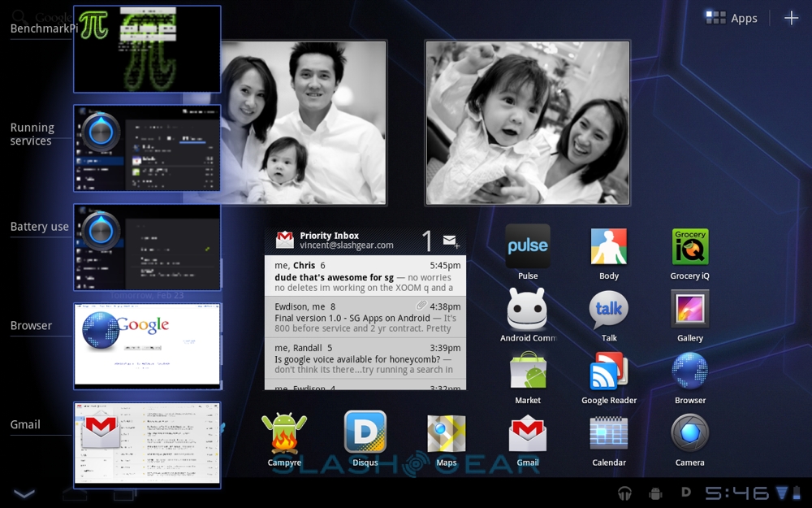812x508 pixels.
Task: Tap the plus button to customize home screen
Action: pyautogui.click(x=791, y=18)
